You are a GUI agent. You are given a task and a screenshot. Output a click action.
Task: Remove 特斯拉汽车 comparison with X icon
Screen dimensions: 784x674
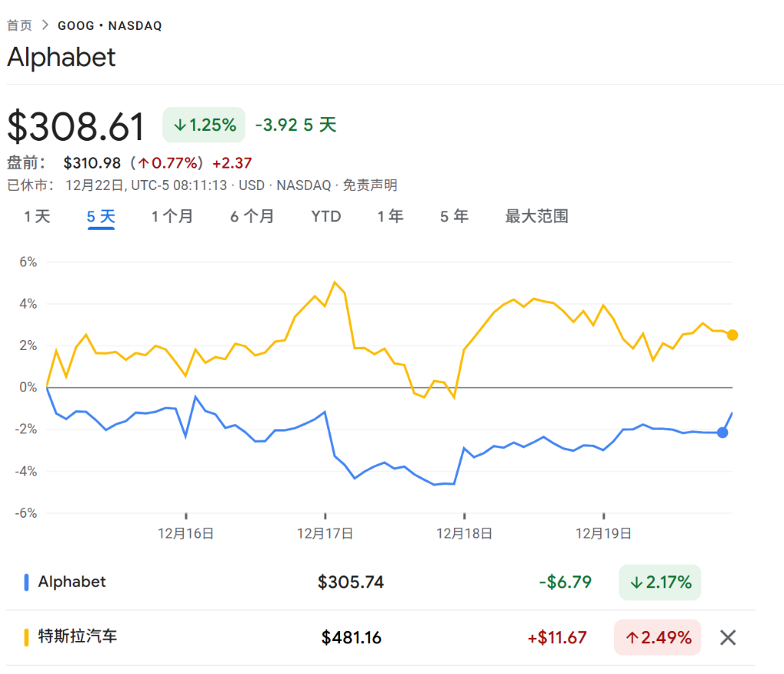click(727, 637)
